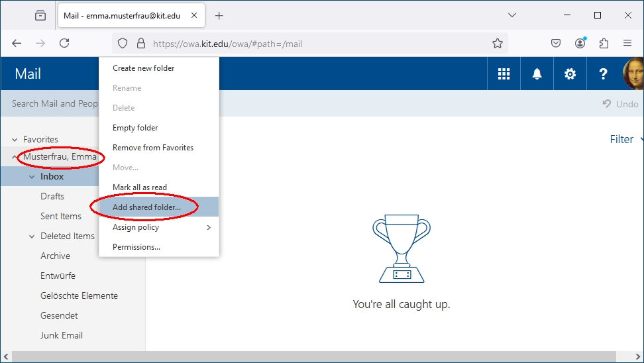
Task: Open Firefox account icon
Action: tap(580, 43)
